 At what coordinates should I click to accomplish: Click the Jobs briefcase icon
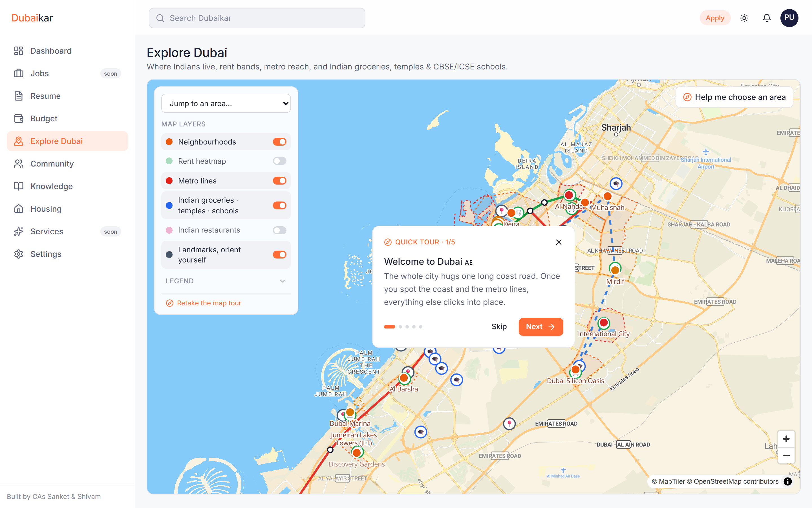pos(19,73)
